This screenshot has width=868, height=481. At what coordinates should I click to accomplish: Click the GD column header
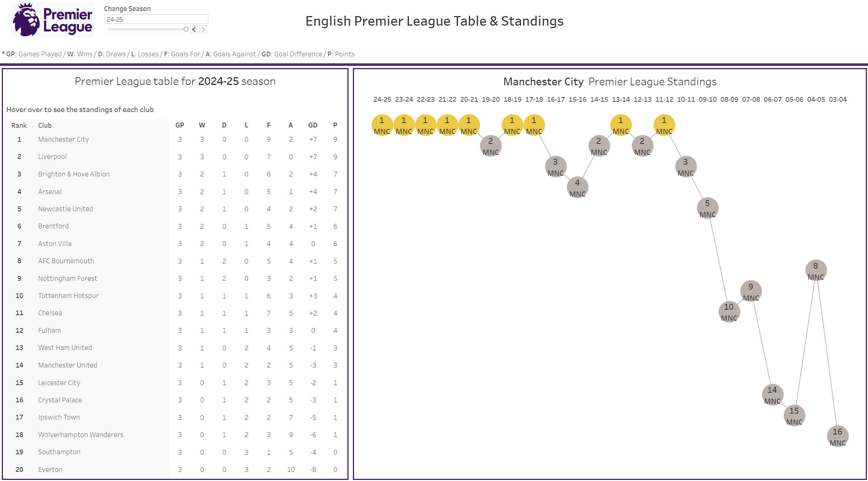pyautogui.click(x=313, y=125)
